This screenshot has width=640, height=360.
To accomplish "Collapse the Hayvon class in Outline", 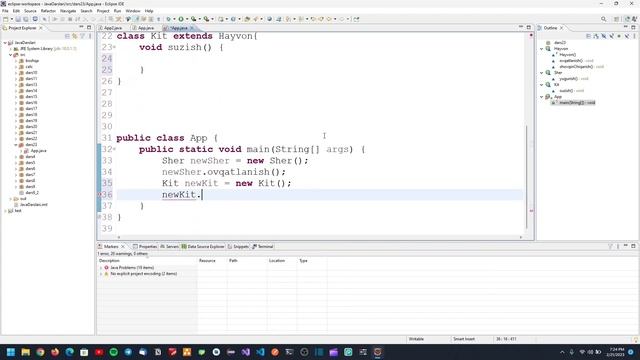I will tap(542, 49).
